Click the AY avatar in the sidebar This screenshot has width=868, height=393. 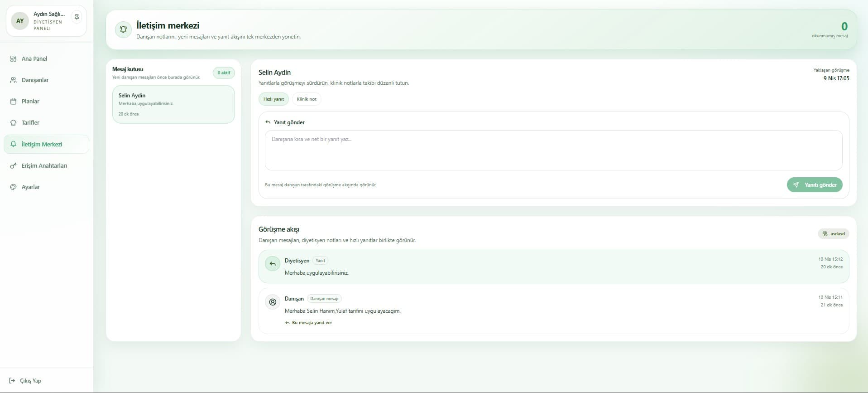(20, 21)
